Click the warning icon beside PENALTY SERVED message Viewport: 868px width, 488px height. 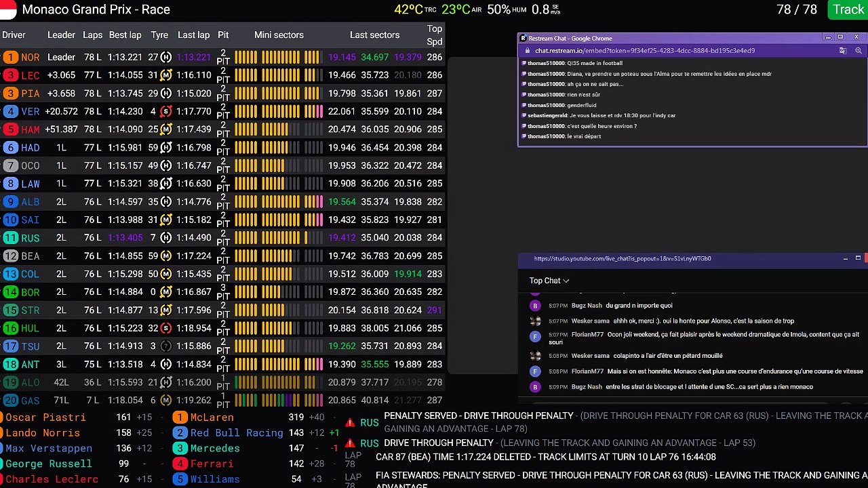point(350,422)
